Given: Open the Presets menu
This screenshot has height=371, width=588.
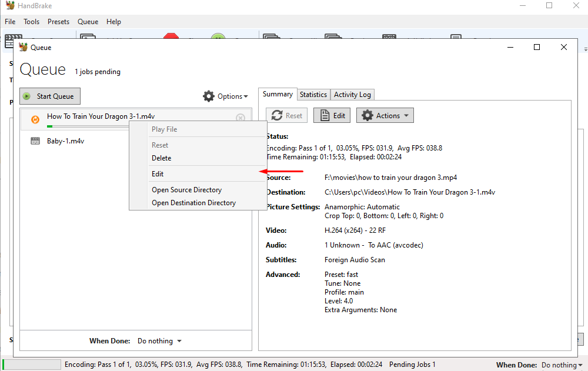Looking at the screenshot, I should tap(58, 22).
